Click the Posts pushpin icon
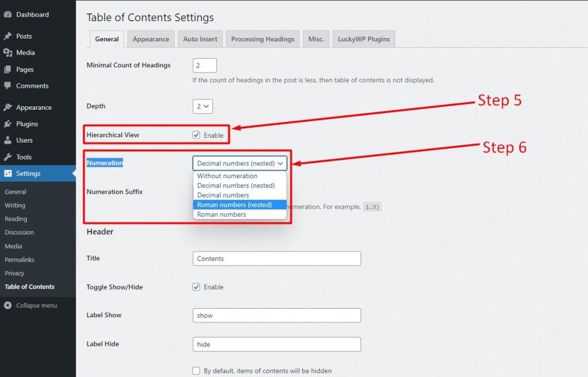Screen dimensions: 588x377 point(7,36)
